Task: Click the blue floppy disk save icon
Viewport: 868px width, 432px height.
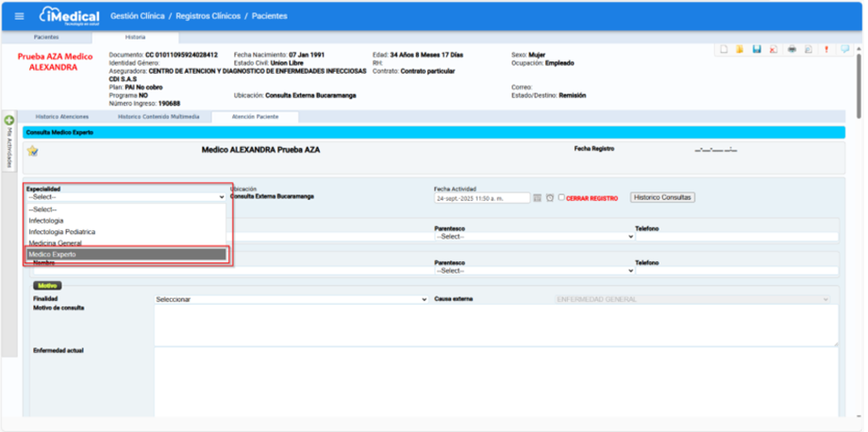Action: (x=757, y=49)
